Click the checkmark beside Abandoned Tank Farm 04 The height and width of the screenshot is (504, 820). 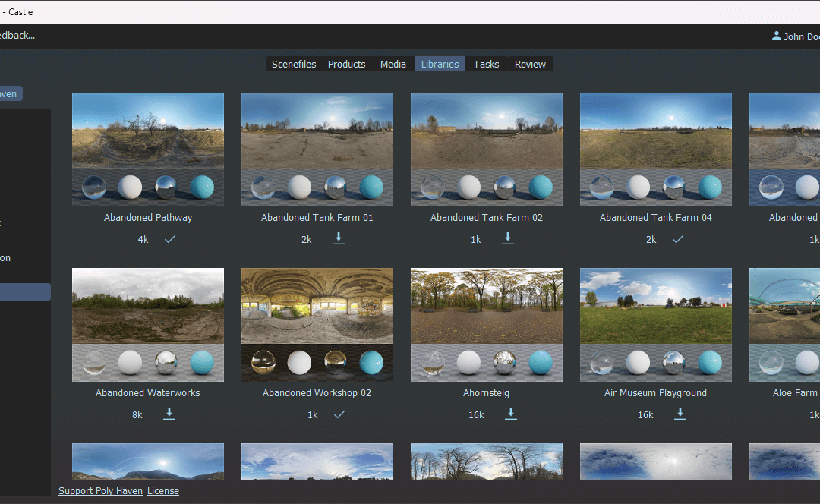[677, 239]
